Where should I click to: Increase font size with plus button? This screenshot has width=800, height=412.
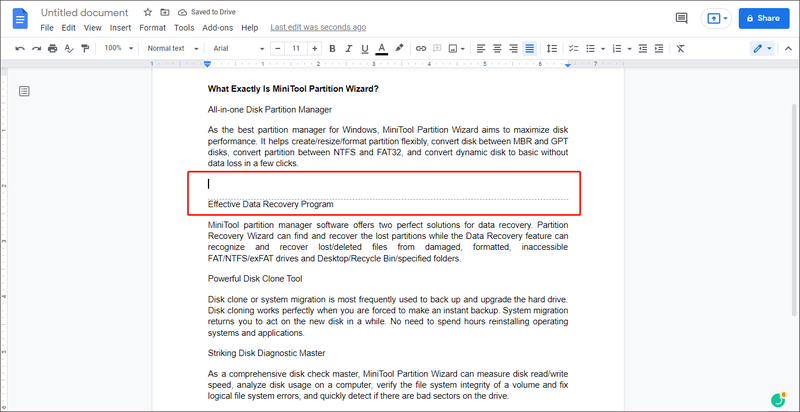(x=315, y=48)
